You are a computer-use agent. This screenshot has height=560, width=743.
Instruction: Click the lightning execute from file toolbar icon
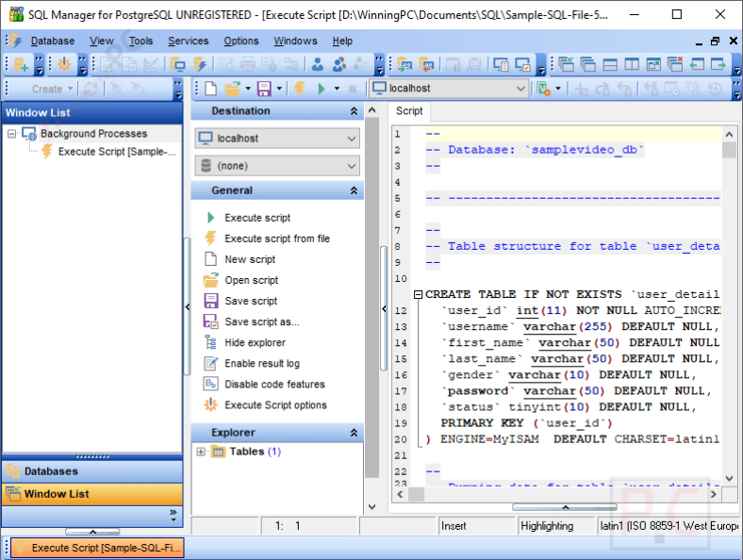(x=300, y=89)
